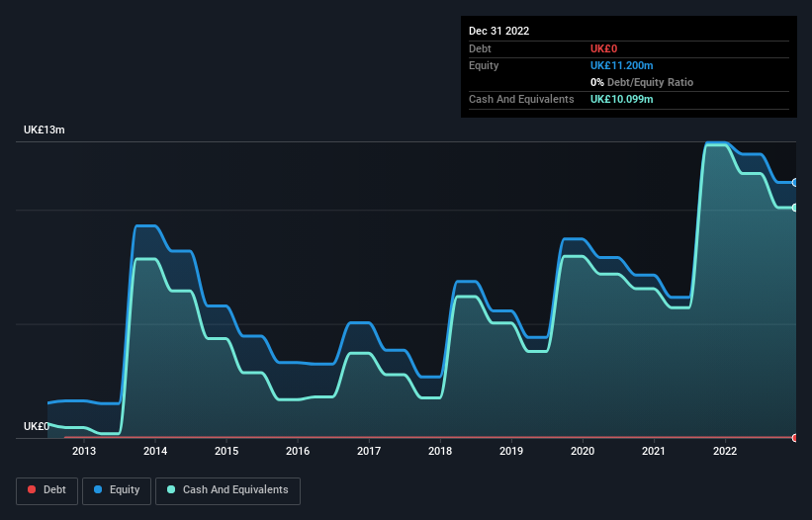Viewport: 812px width, 520px height.
Task: Click the UK£13m y-axis label
Action: coord(45,130)
